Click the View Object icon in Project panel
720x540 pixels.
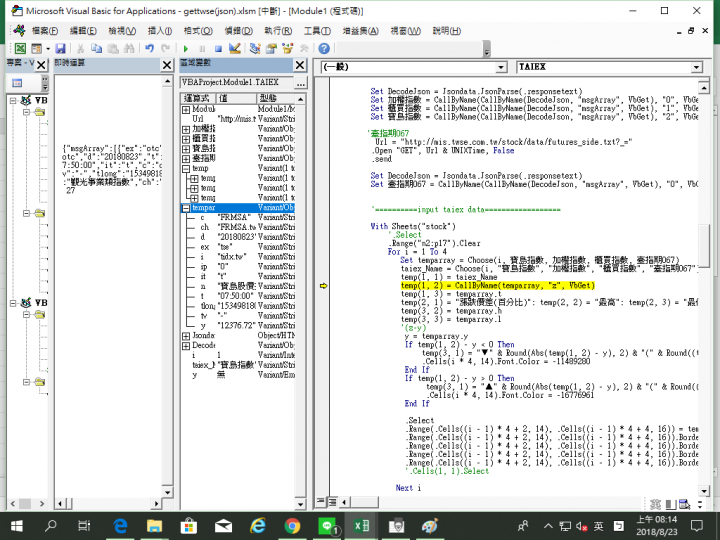[17, 83]
